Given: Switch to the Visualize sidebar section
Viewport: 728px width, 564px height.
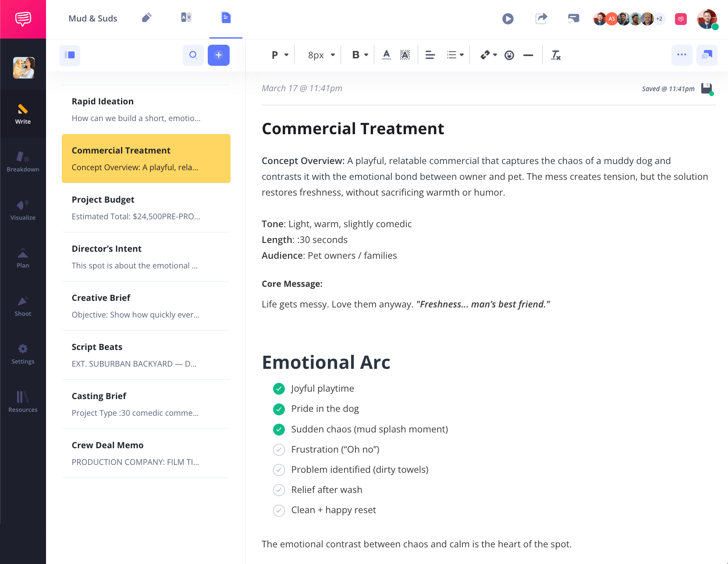Looking at the screenshot, I should click(23, 210).
